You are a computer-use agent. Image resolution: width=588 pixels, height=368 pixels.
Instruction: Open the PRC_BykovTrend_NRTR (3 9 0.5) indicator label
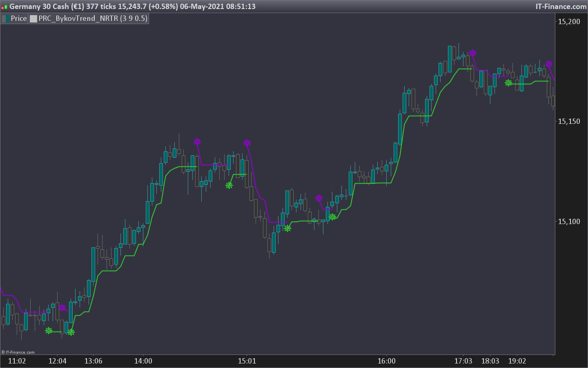pyautogui.click(x=93, y=18)
